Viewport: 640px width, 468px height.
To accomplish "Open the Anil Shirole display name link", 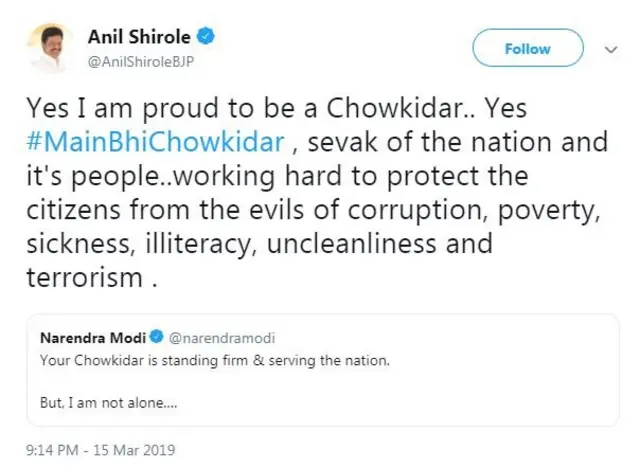I will click(x=140, y=37).
